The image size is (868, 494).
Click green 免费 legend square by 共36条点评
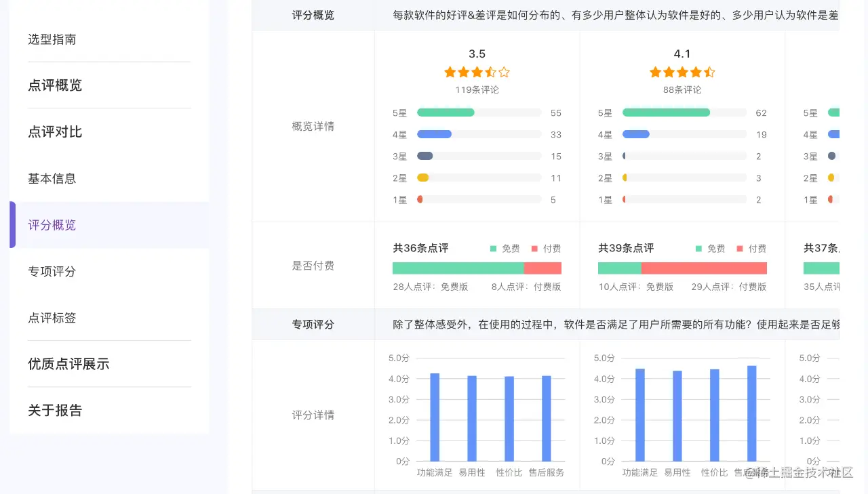(493, 249)
